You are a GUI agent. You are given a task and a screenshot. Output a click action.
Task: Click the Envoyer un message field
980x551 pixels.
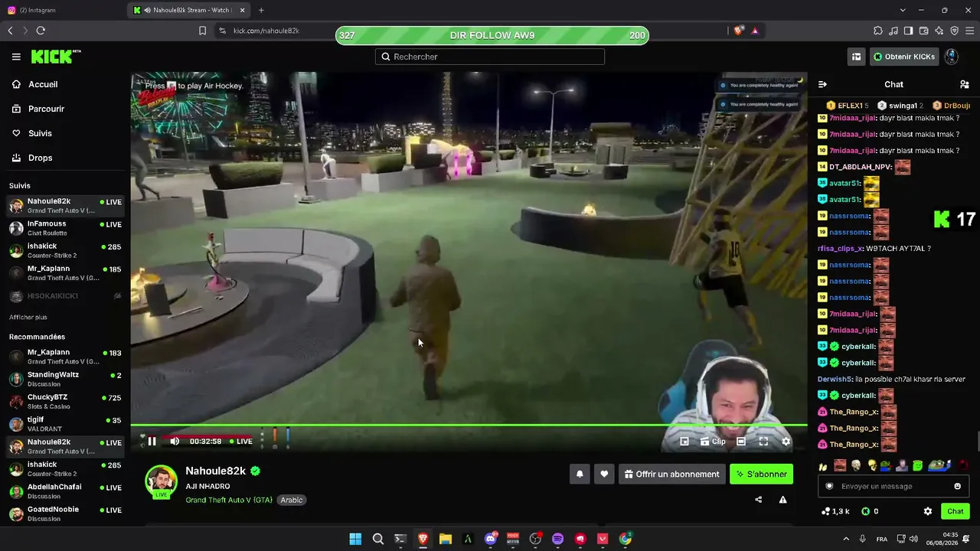tap(893, 486)
